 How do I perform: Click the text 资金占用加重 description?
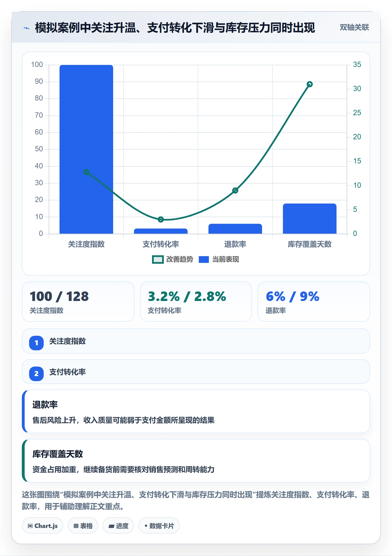coord(123,470)
